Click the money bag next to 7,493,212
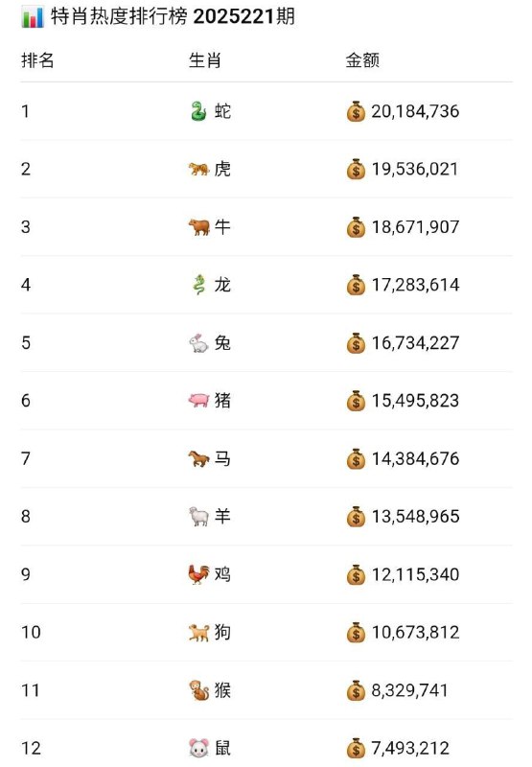Viewport: 532px width, 767px height. click(x=356, y=748)
